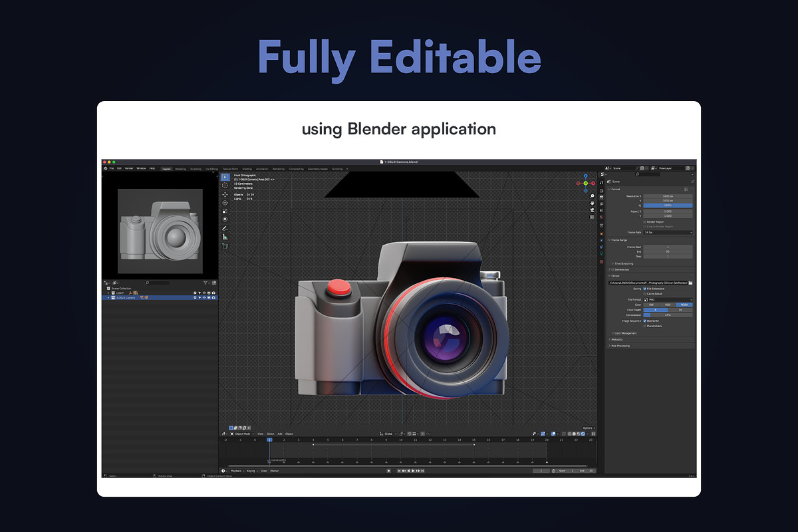Open the Output properties tab icon
This screenshot has height=532, width=798.
pos(602,198)
